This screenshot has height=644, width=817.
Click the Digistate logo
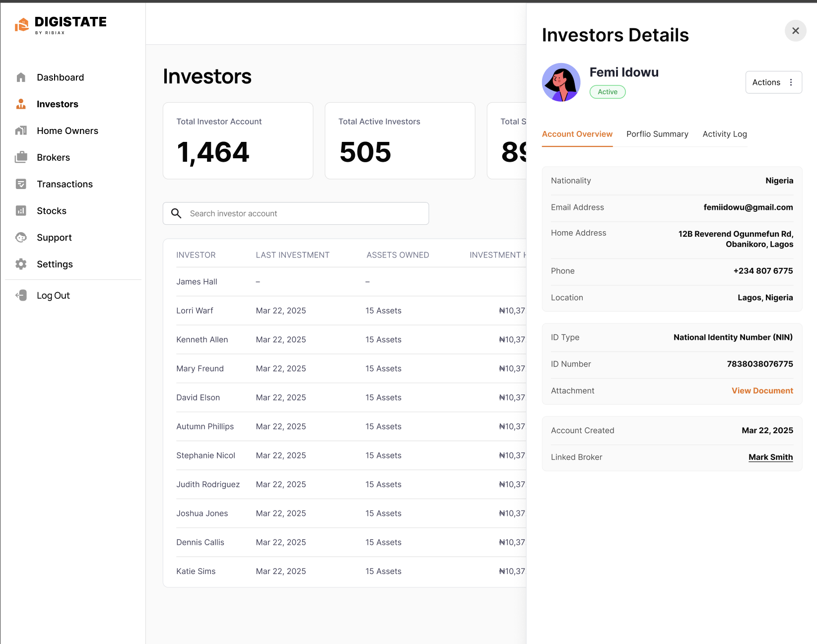[x=61, y=25]
